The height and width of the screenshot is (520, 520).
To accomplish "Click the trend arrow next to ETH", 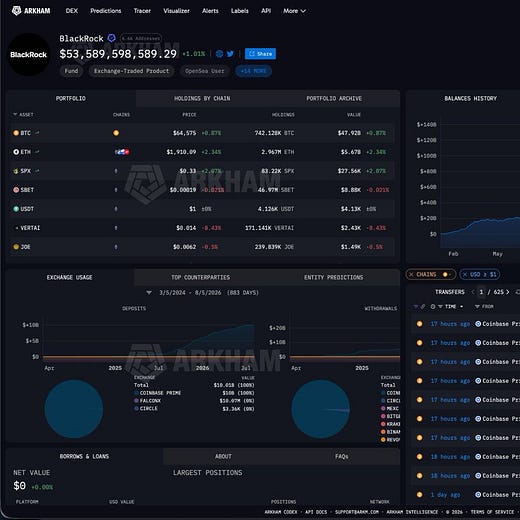I will pyautogui.click(x=37, y=152).
